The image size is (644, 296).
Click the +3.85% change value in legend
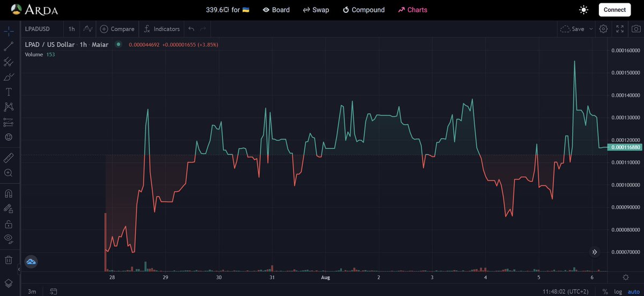208,45
